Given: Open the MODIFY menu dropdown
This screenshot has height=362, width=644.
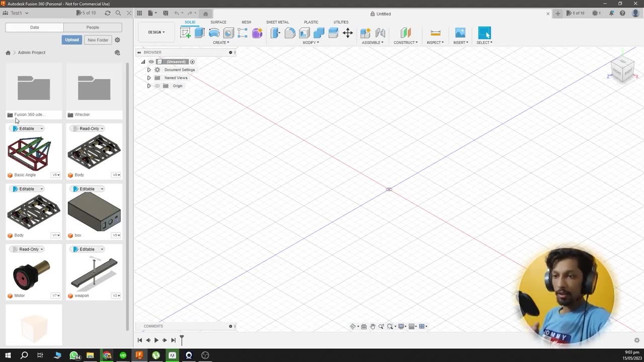Looking at the screenshot, I should pyautogui.click(x=310, y=43).
